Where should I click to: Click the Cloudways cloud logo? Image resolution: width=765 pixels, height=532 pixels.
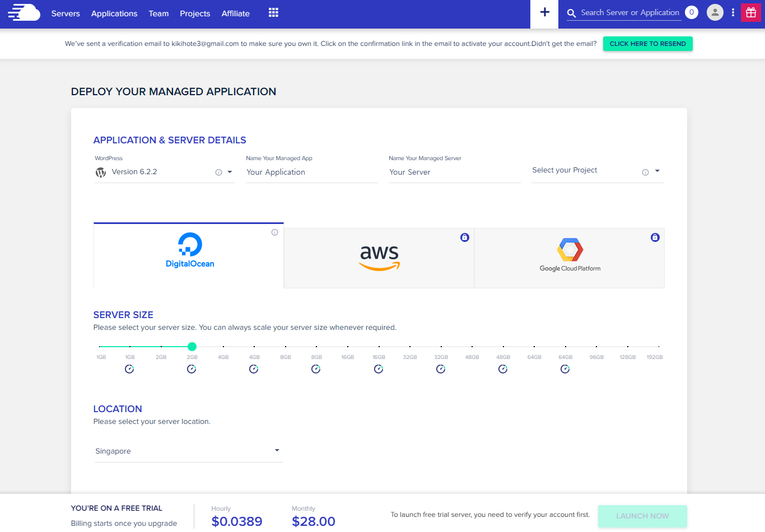point(24,12)
